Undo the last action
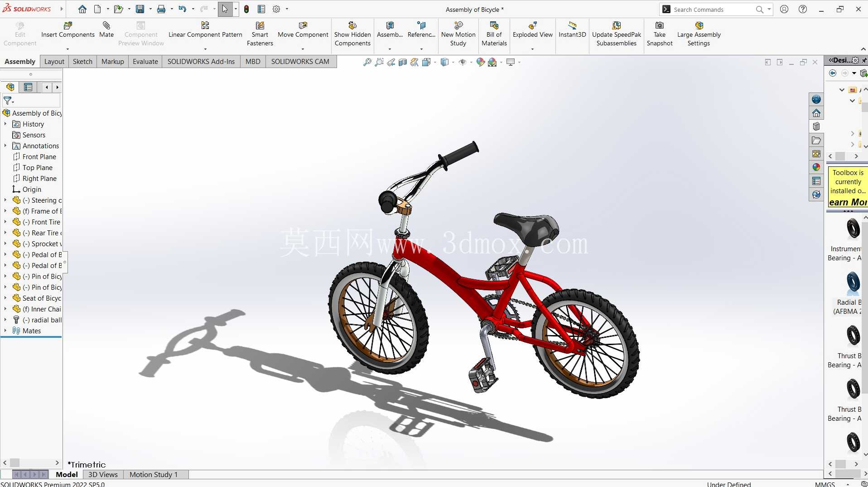 pos(182,9)
